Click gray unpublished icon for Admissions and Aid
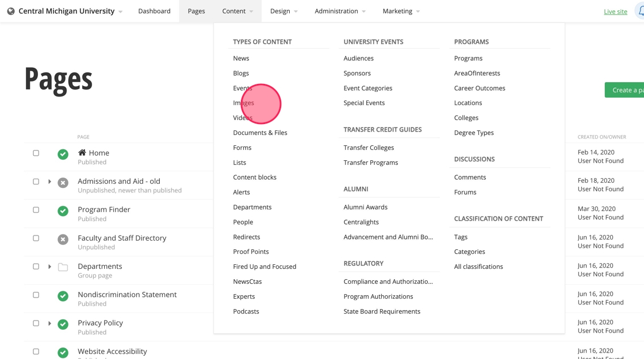644x359 pixels. (63, 183)
